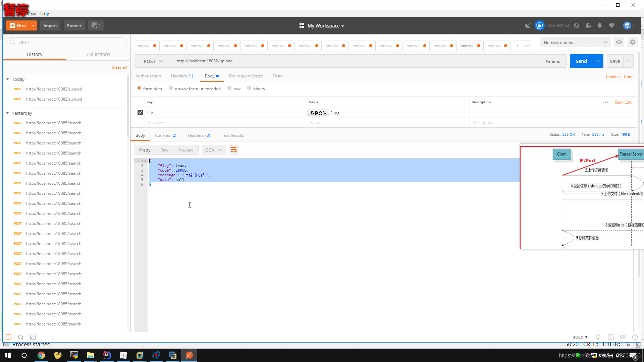Click the Pretty view toggle button

[145, 150]
